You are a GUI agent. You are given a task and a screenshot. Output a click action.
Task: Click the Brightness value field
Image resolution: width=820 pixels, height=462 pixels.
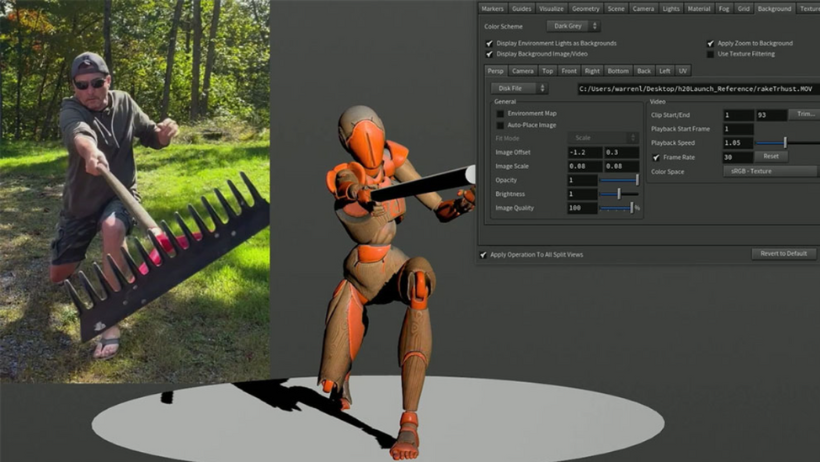click(583, 194)
